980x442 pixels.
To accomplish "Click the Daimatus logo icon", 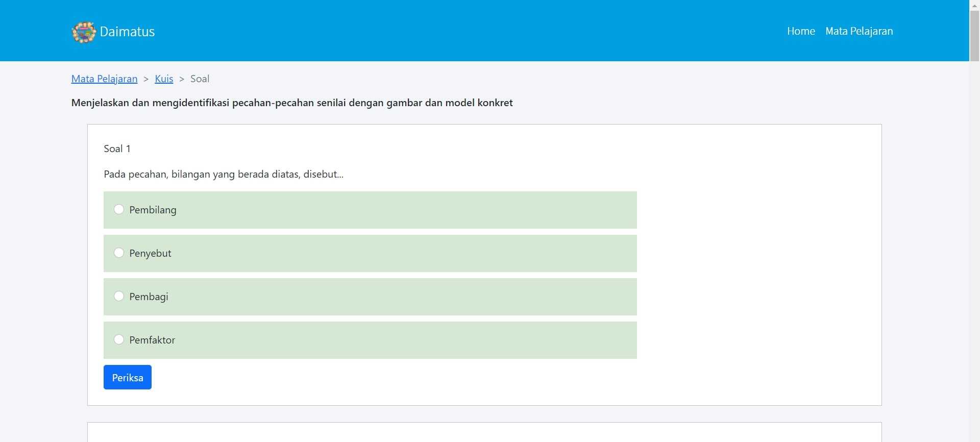I will pyautogui.click(x=84, y=32).
